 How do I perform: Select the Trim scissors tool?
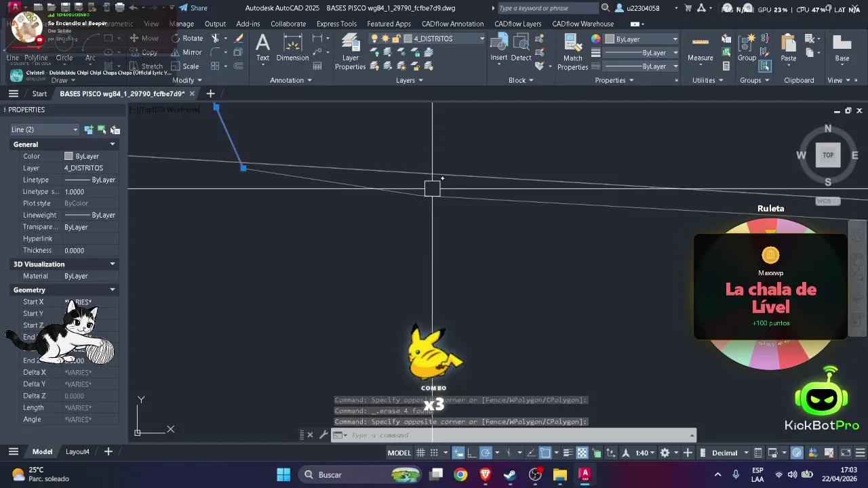tap(216, 39)
